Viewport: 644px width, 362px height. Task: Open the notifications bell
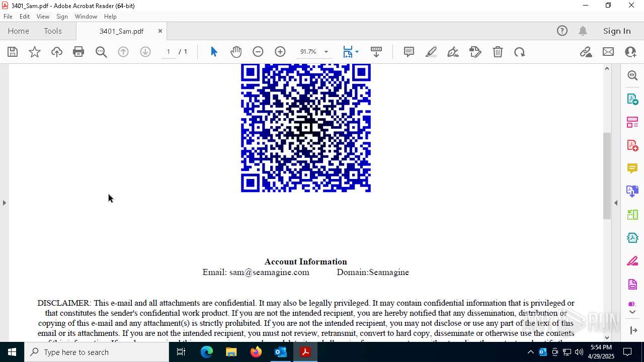[583, 31]
